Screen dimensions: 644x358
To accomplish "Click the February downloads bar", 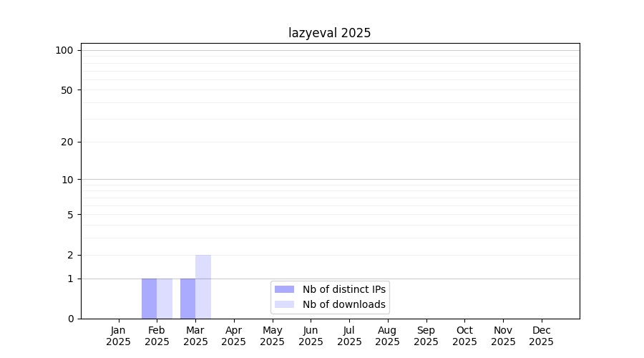I will [x=165, y=299].
